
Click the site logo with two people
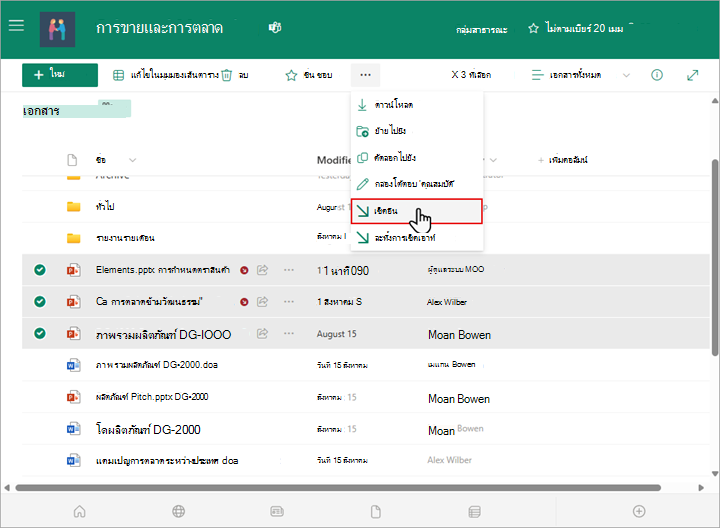click(57, 30)
